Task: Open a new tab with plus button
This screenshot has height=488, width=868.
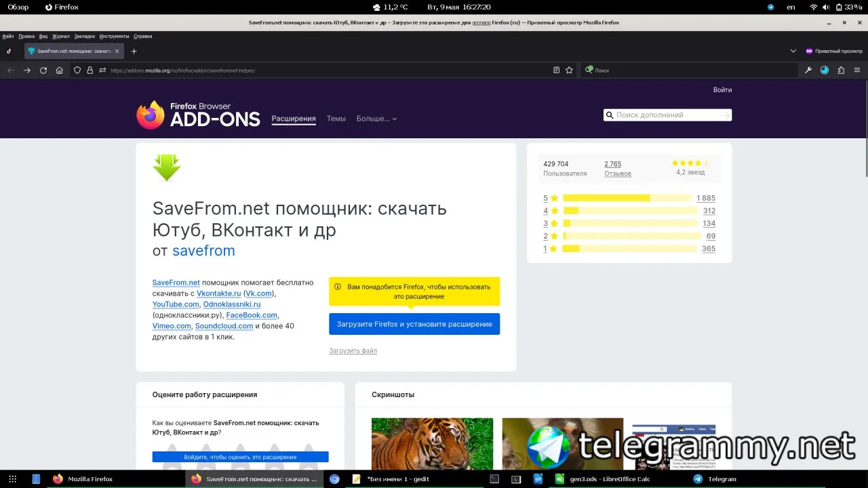Action: 134,52
